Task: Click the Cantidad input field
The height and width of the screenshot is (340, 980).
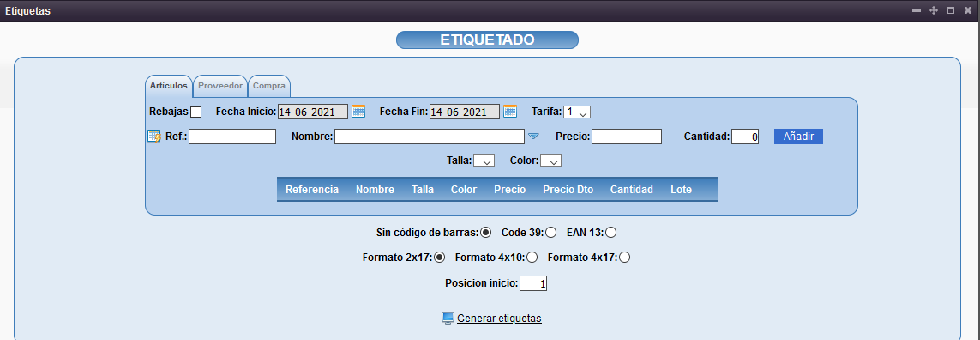Action: (x=745, y=137)
